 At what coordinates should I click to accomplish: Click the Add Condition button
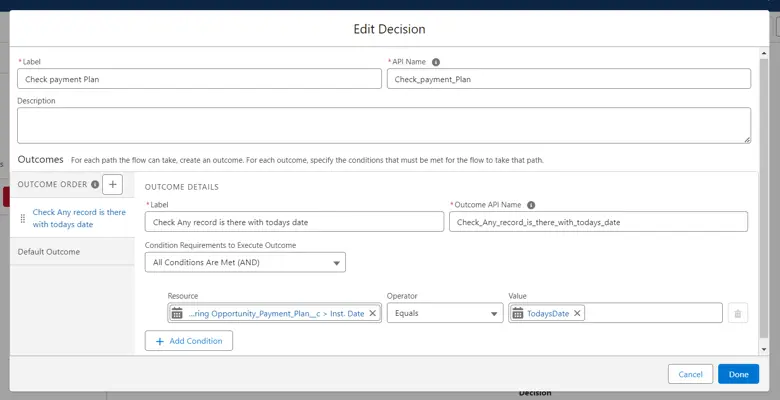[x=189, y=341]
